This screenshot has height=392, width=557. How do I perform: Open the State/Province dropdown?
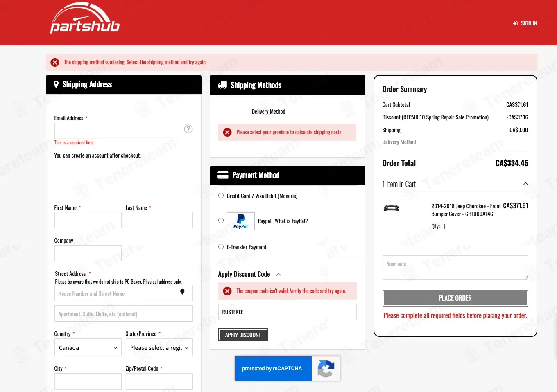(x=159, y=348)
